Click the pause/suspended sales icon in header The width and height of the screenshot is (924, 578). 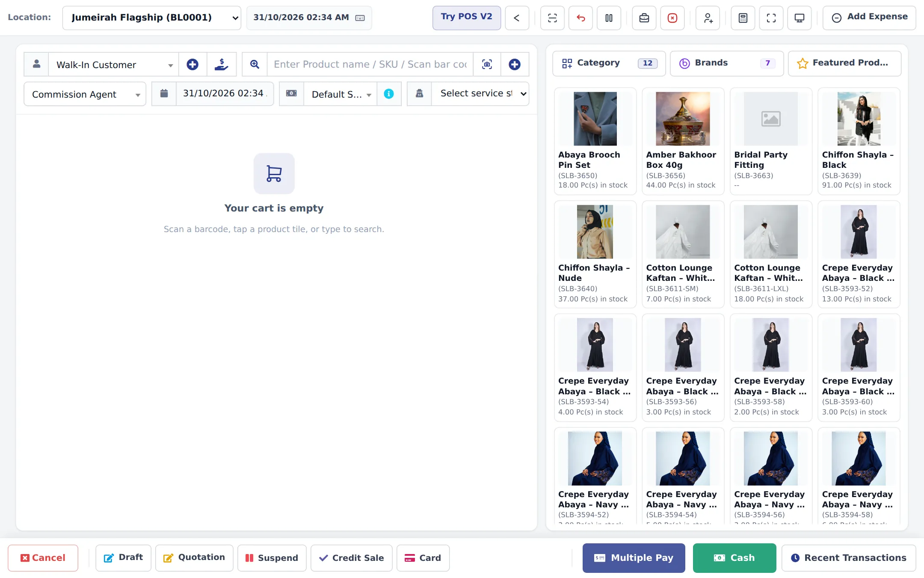609,18
